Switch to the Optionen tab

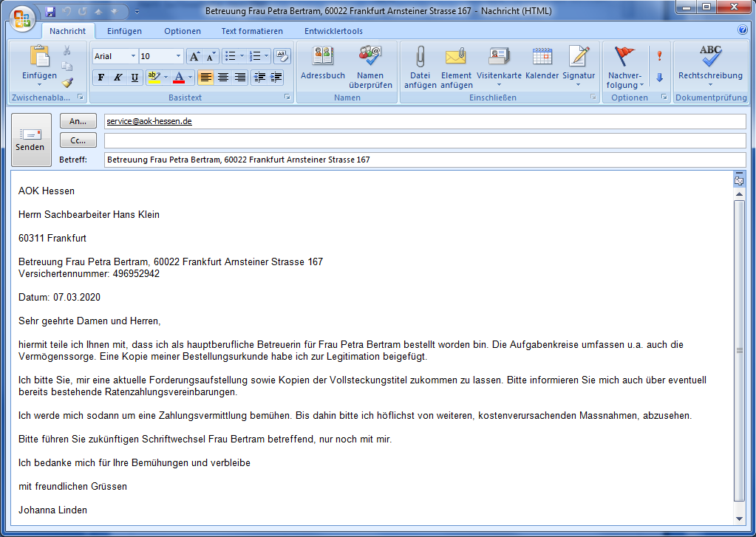(x=183, y=31)
